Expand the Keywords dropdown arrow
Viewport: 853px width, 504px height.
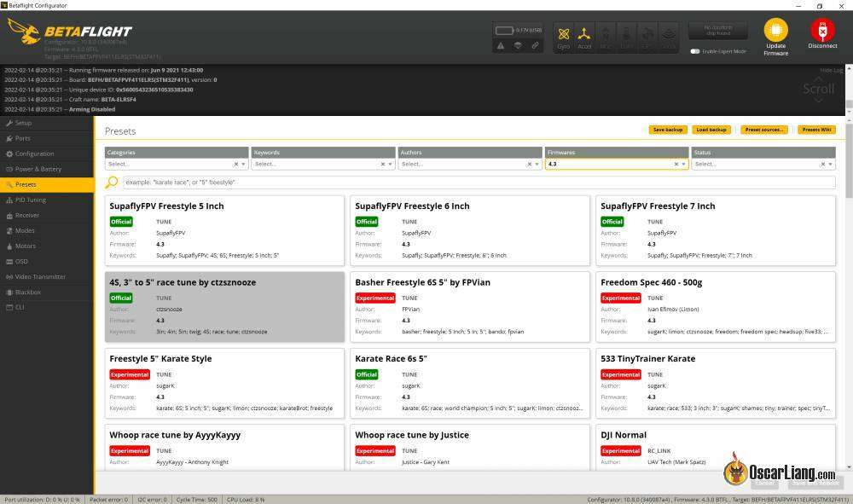pos(390,165)
